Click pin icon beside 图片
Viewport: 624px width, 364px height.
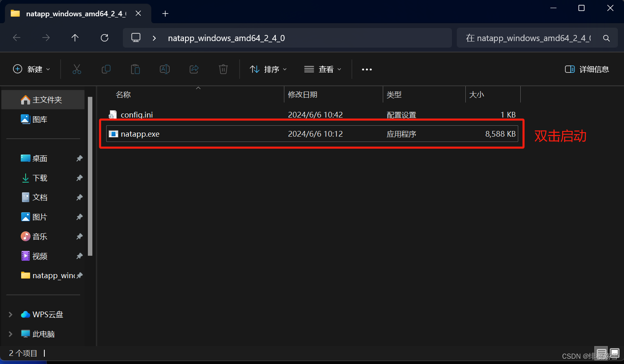[79, 217]
